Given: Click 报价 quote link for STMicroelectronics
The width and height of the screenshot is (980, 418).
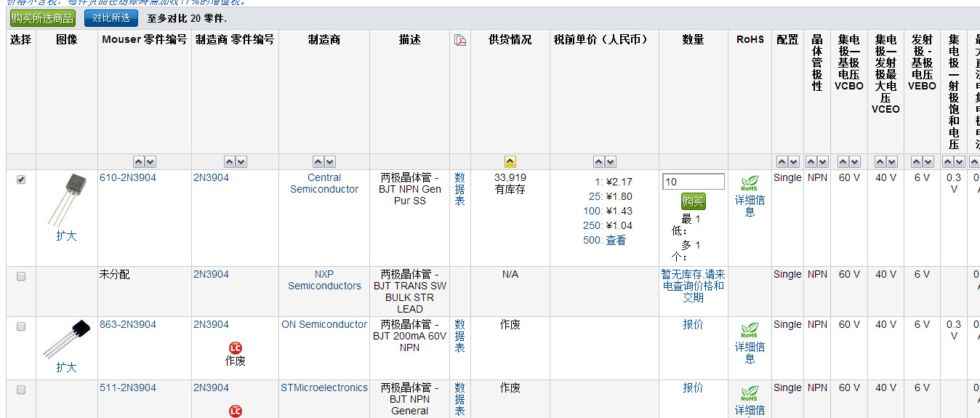Looking at the screenshot, I should pyautogui.click(x=693, y=388).
